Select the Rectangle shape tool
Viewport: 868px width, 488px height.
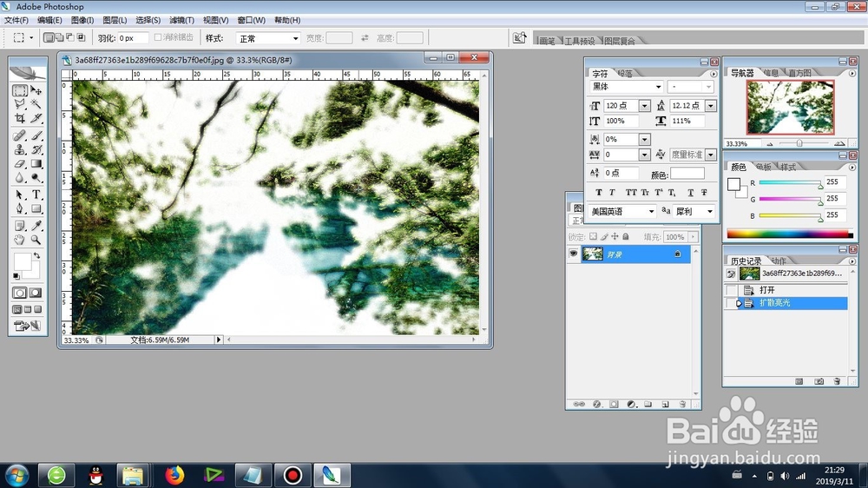tap(36, 208)
